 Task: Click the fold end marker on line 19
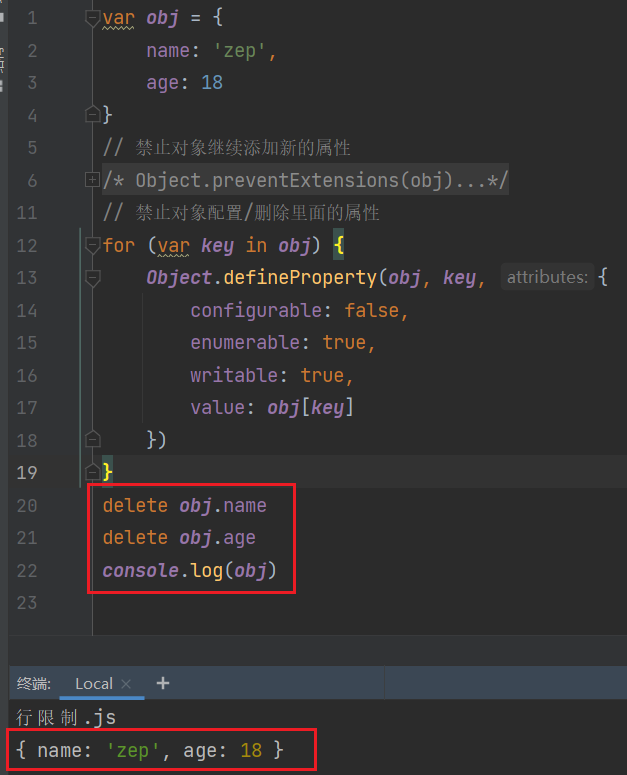[92, 472]
